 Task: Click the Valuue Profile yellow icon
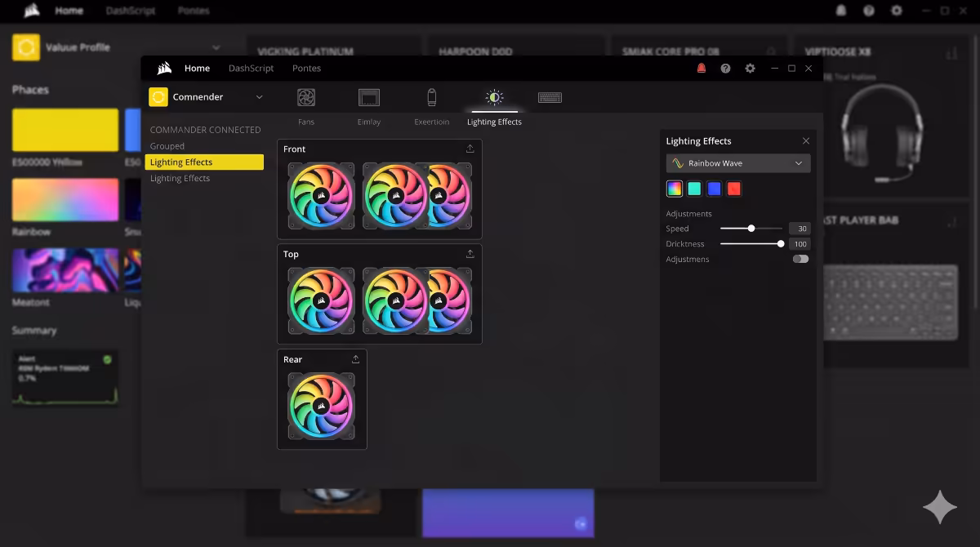26,47
